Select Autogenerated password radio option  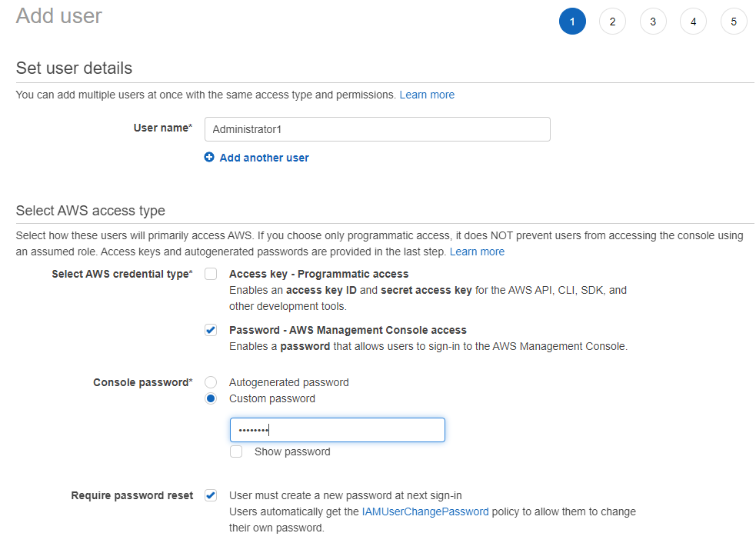(211, 382)
